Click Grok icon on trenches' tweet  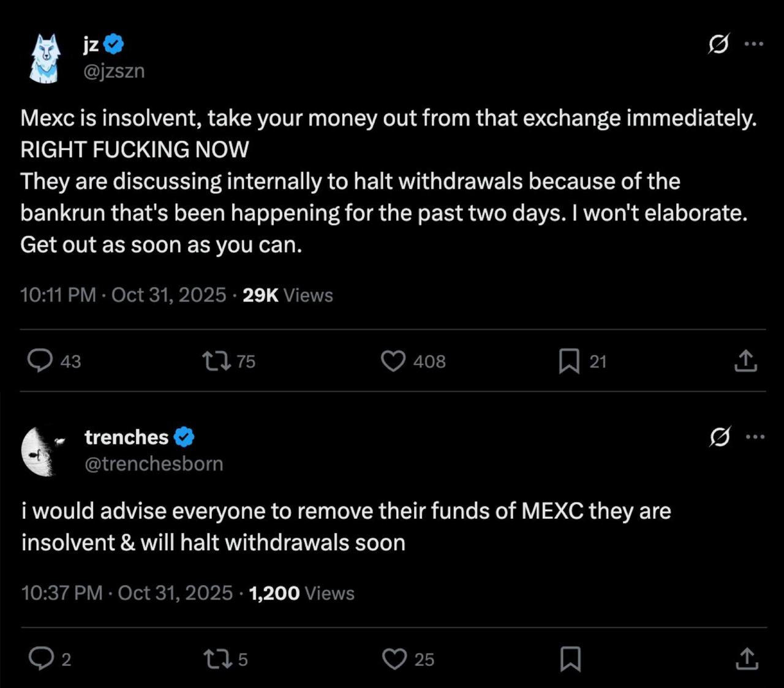pos(720,437)
